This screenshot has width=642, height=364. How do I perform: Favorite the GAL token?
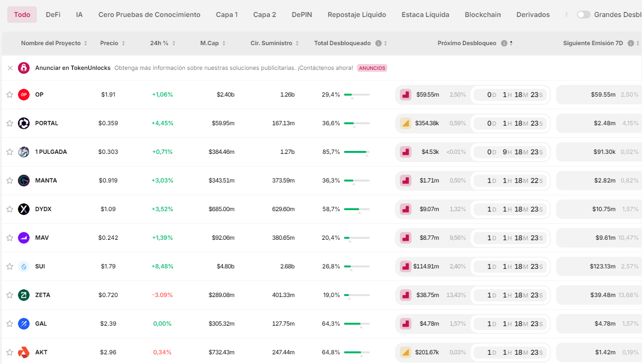click(x=10, y=324)
